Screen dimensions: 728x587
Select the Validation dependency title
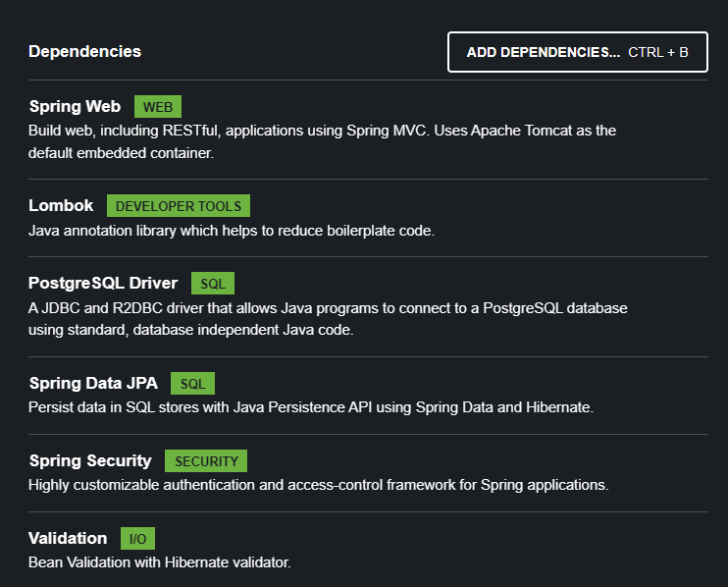click(68, 538)
